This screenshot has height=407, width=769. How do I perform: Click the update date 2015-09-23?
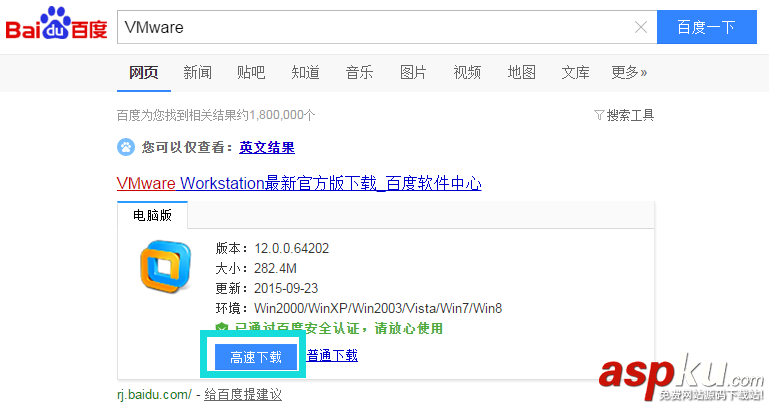click(286, 288)
